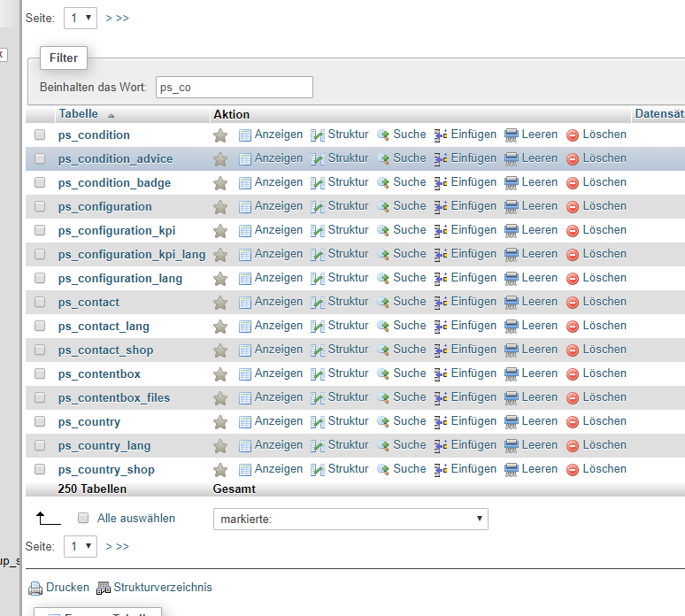This screenshot has width=685, height=616.
Task: Click Leeren shredder icon for ps_configuration
Action: [512, 207]
